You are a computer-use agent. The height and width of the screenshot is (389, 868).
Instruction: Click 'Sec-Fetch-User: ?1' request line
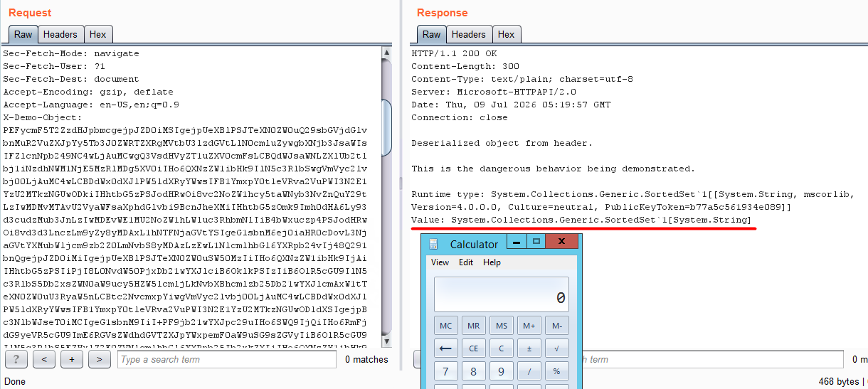[x=54, y=66]
